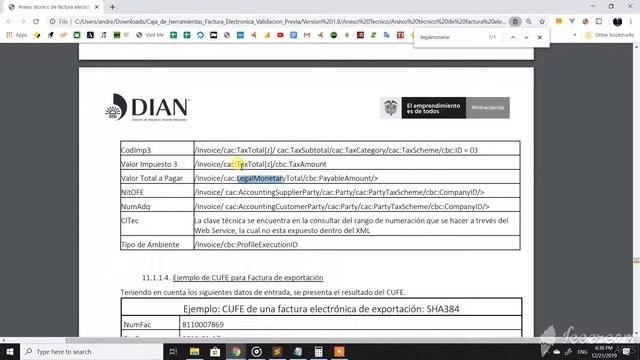Open Sublime Text from the taskbar
640x360 pixels.
click(x=278, y=351)
